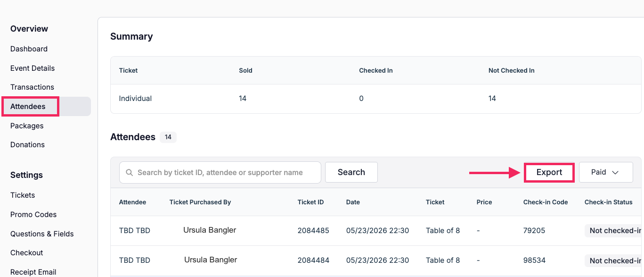Open the Paid filter dropdown
This screenshot has width=644, height=277.
pyautogui.click(x=606, y=172)
